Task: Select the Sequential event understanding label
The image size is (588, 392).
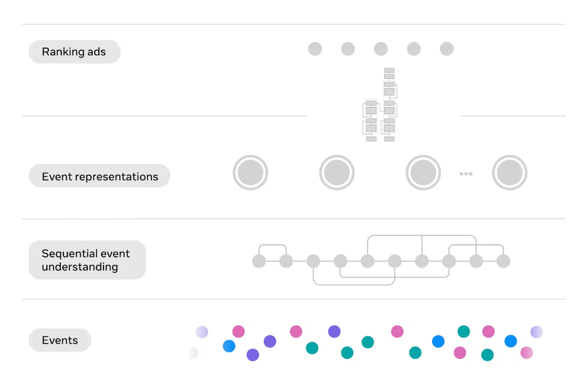Action: (x=87, y=260)
